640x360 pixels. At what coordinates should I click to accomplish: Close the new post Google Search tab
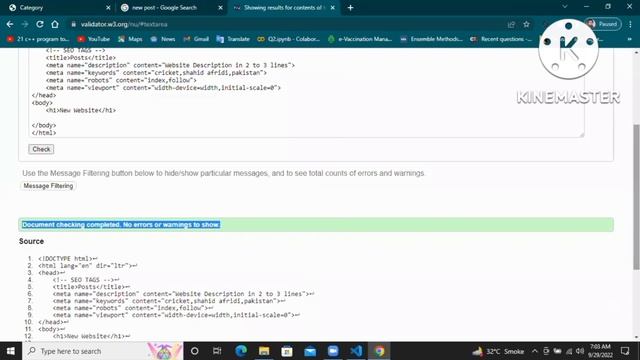tap(220, 8)
